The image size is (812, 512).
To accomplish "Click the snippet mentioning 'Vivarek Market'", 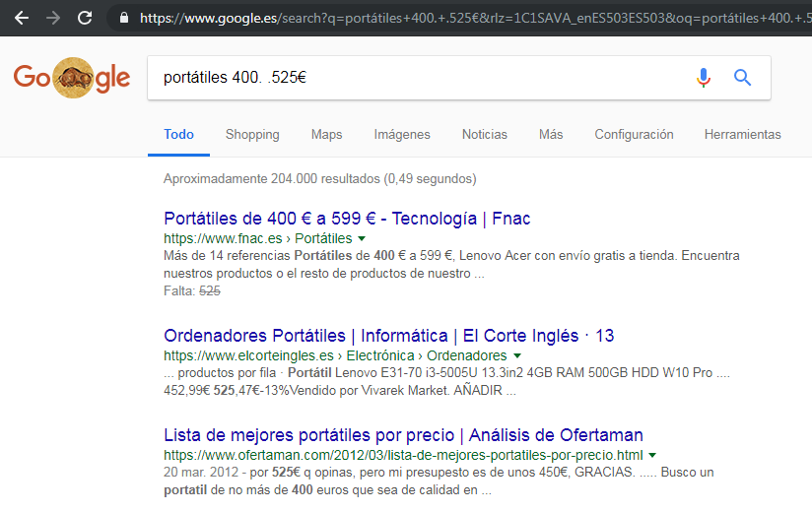I will click(x=447, y=381).
